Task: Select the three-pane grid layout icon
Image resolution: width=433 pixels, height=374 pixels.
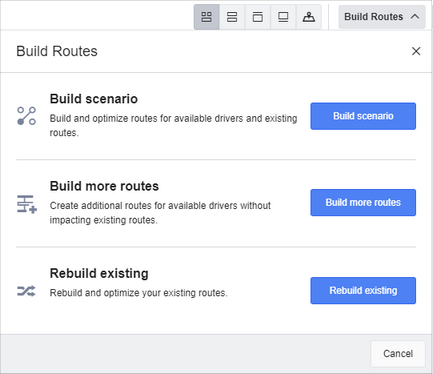Action: (207, 17)
